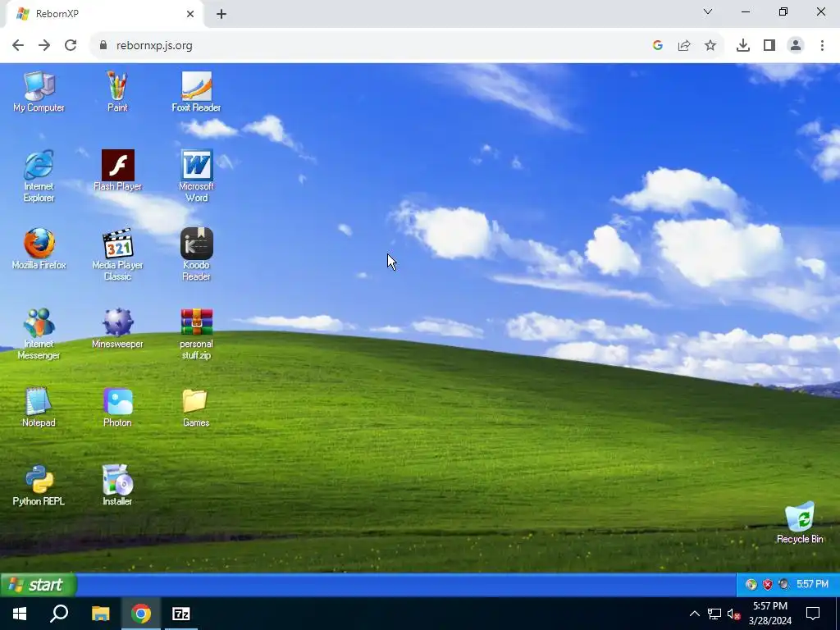
Task: Select the Python REPL icon
Action: pos(39,486)
